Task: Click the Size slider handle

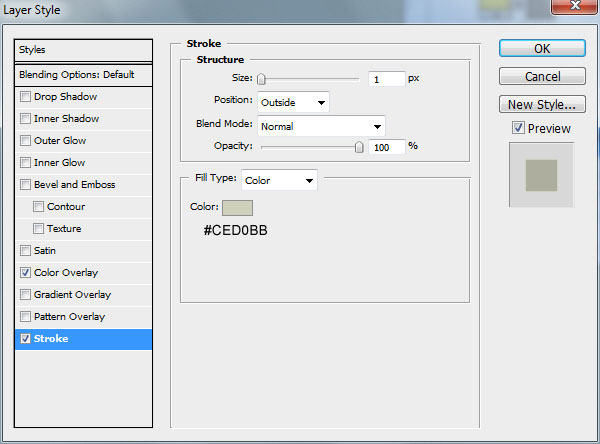Action: click(x=261, y=79)
